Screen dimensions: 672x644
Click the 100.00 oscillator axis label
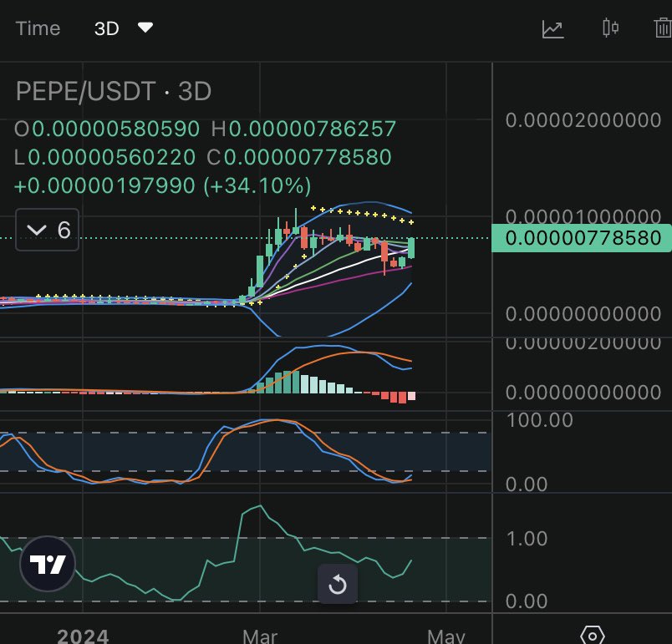[540, 420]
